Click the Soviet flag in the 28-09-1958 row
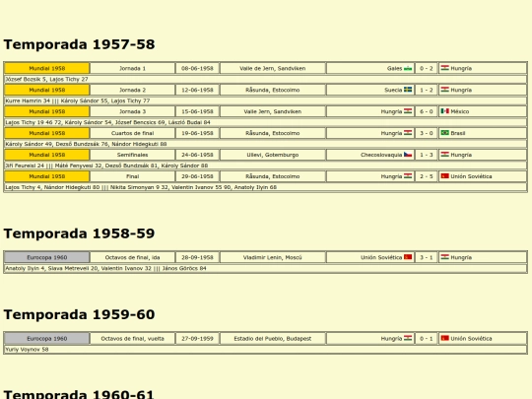The height and width of the screenshot is (399, 532). coord(408,257)
